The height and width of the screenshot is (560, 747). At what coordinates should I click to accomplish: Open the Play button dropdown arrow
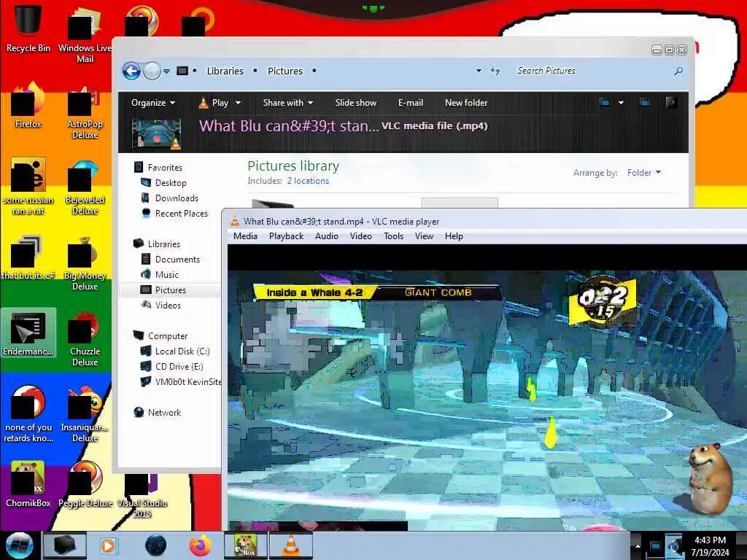239,103
